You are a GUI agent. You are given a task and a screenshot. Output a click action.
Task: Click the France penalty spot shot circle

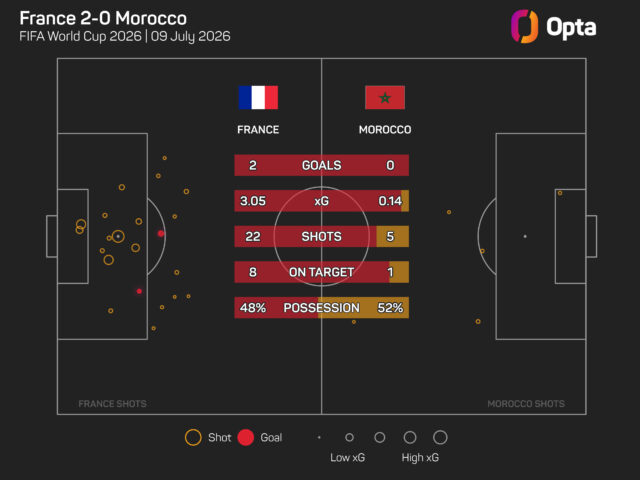(118, 236)
